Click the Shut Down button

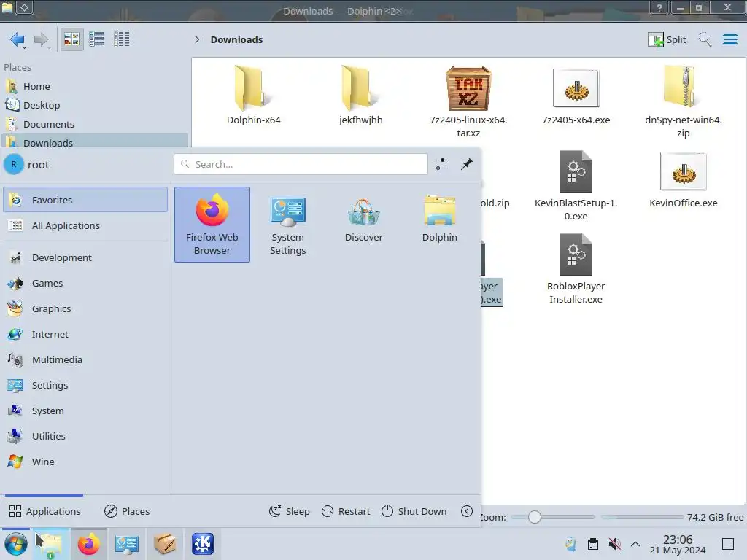(414, 511)
